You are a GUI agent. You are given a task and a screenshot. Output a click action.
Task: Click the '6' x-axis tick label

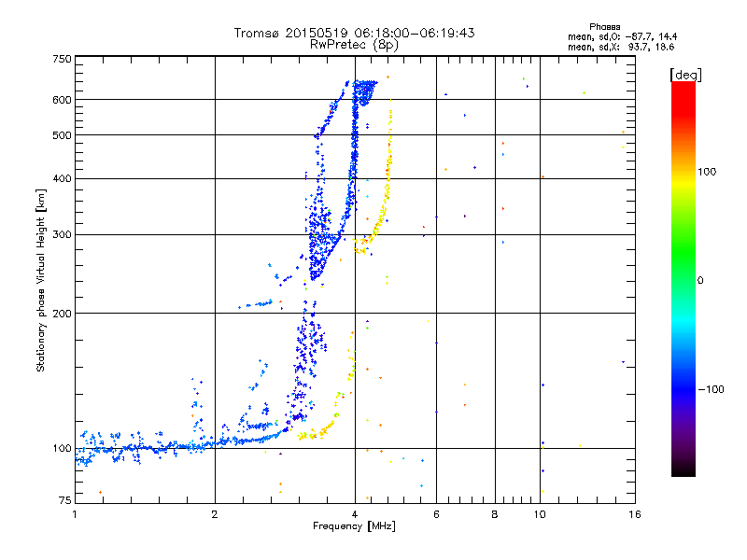coord(436,515)
